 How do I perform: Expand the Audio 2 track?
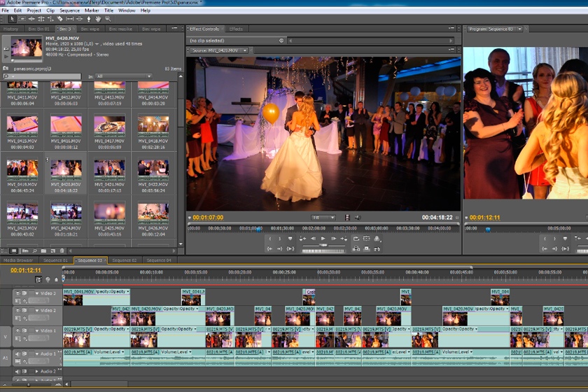pos(36,371)
